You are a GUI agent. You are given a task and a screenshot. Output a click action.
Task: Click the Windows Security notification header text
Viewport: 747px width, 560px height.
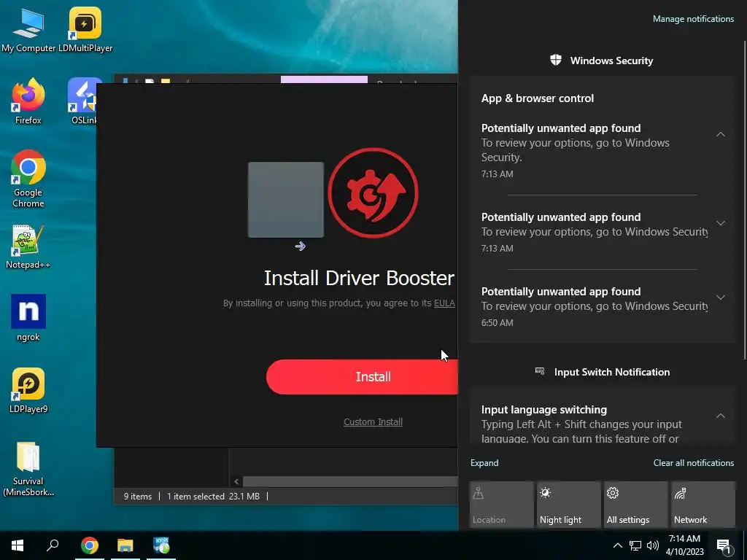pos(611,61)
